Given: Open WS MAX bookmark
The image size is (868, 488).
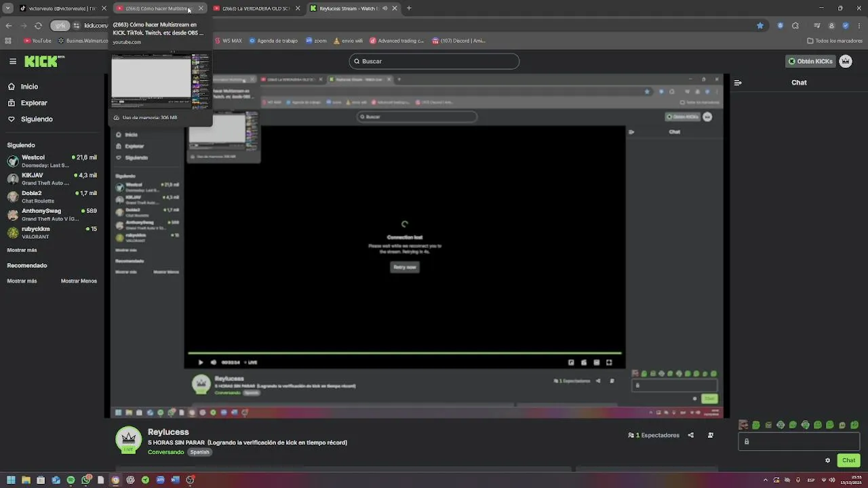Looking at the screenshot, I should 228,41.
